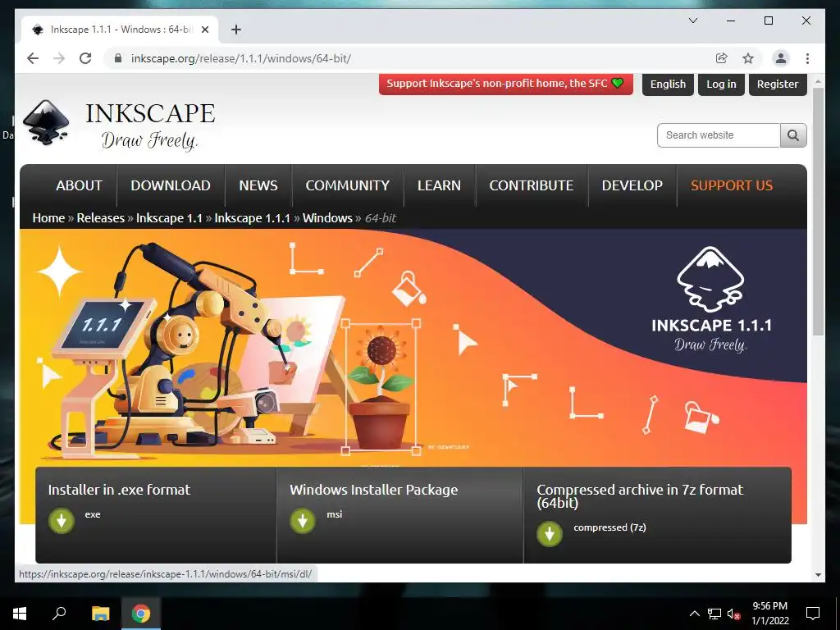Click the green msi download arrow
The height and width of the screenshot is (630, 840).
point(303,521)
